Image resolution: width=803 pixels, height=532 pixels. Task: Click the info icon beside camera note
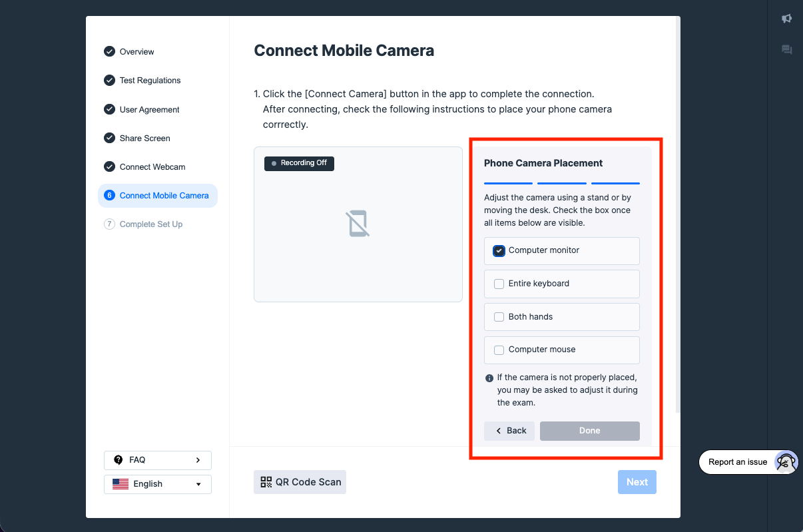click(x=489, y=378)
